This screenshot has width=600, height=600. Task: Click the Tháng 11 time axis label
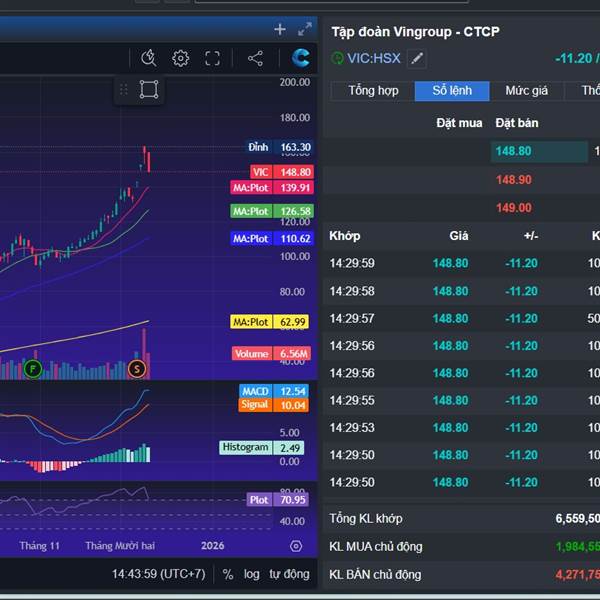click(x=39, y=546)
